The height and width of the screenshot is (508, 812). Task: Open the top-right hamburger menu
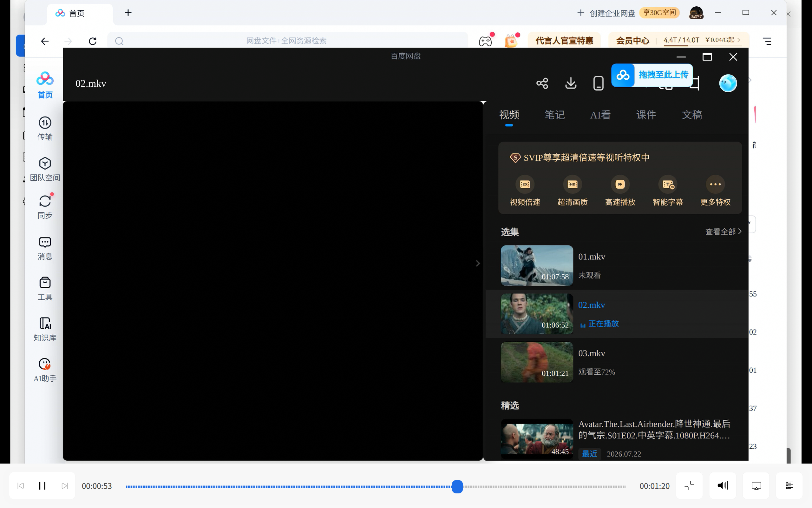(767, 41)
